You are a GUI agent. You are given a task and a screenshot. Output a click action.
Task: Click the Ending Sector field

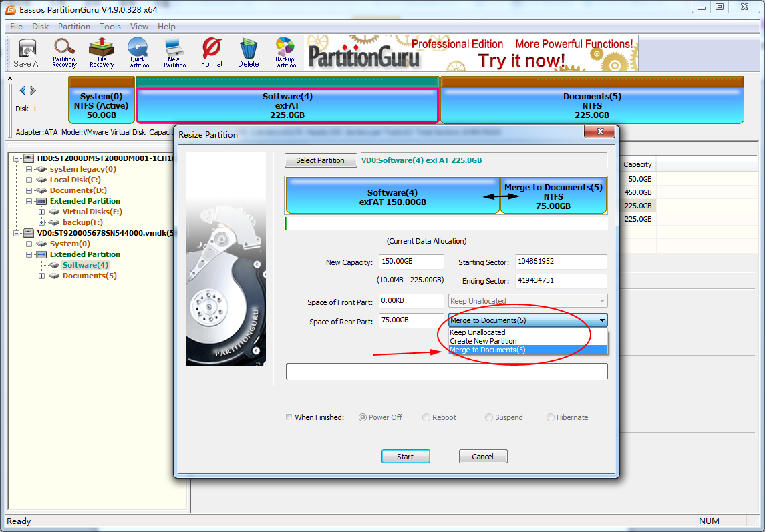coord(561,281)
